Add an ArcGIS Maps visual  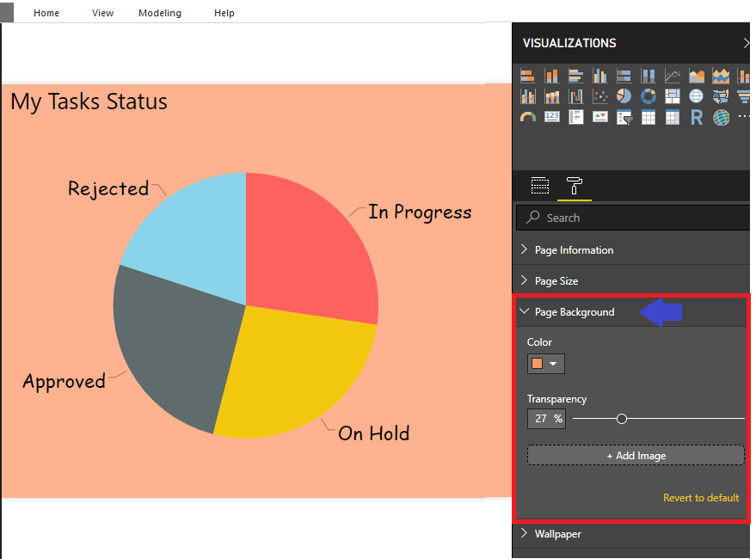719,117
